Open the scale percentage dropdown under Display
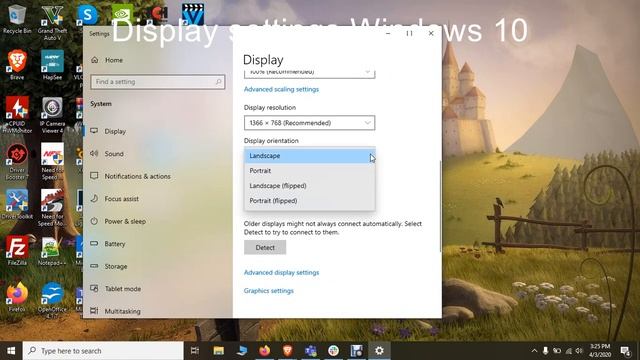This screenshot has width=640, height=360. click(x=309, y=73)
